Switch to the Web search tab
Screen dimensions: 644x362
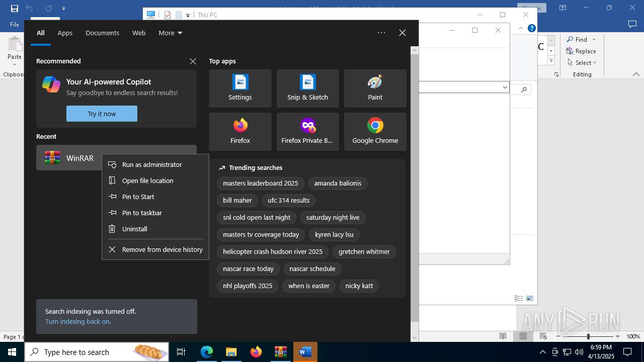139,33
